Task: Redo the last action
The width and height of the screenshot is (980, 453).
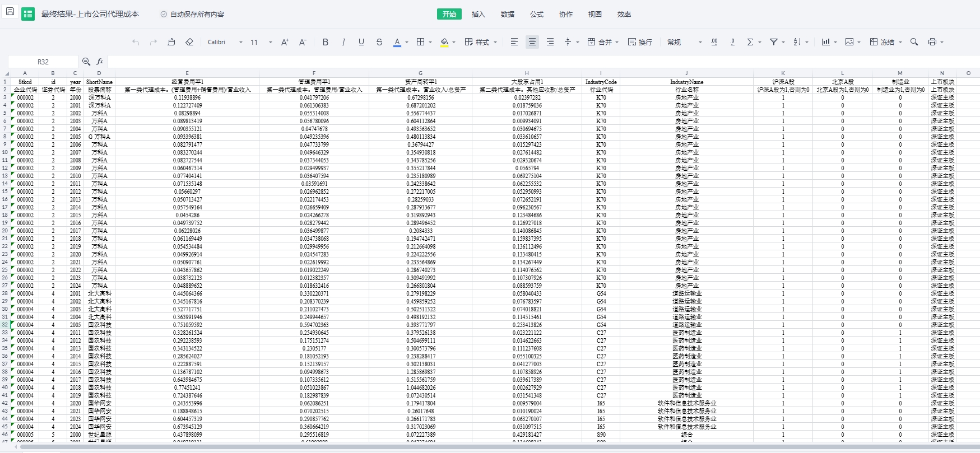Action: (x=154, y=42)
